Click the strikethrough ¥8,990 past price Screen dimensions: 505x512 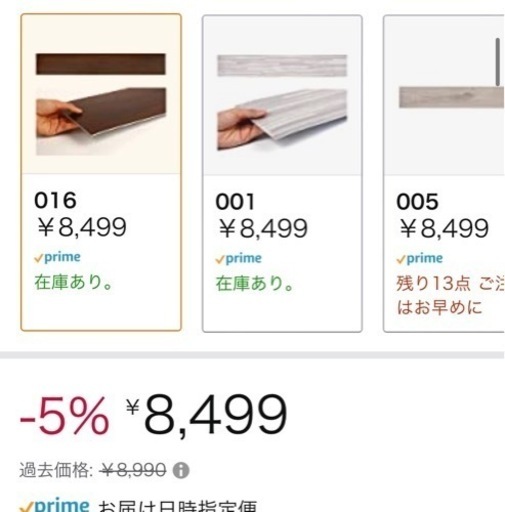coord(133,470)
